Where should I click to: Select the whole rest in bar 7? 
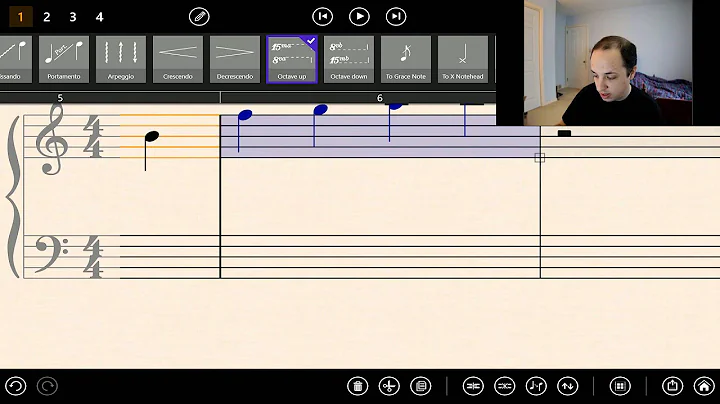pos(564,133)
